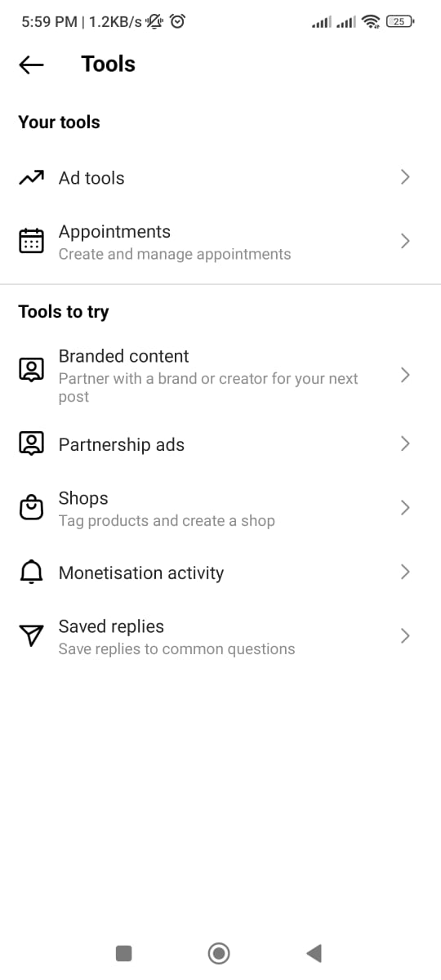Open the Monetisation activity menu entry
The image size is (441, 980).
click(x=220, y=572)
